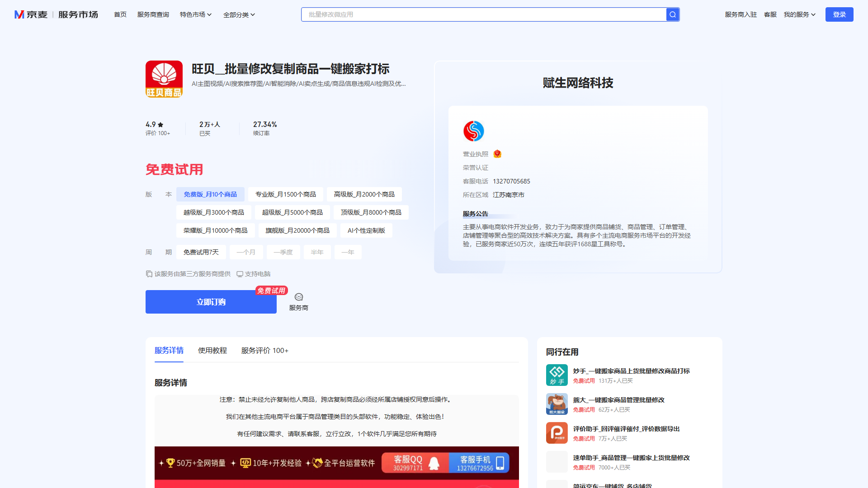This screenshot has width=868, height=488.
Task: Open 速单助手_商品管理一键搬家 service link
Action: pos(632,458)
